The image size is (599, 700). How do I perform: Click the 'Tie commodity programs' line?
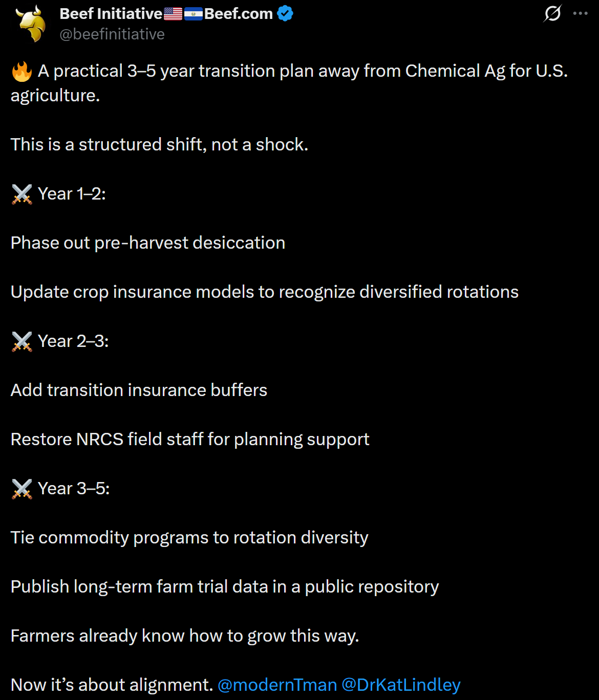pyautogui.click(x=189, y=538)
